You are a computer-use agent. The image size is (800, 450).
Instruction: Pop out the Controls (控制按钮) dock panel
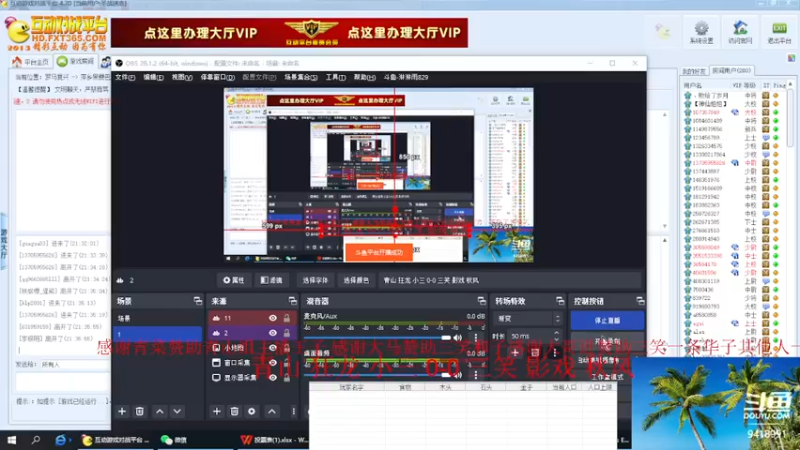640,301
